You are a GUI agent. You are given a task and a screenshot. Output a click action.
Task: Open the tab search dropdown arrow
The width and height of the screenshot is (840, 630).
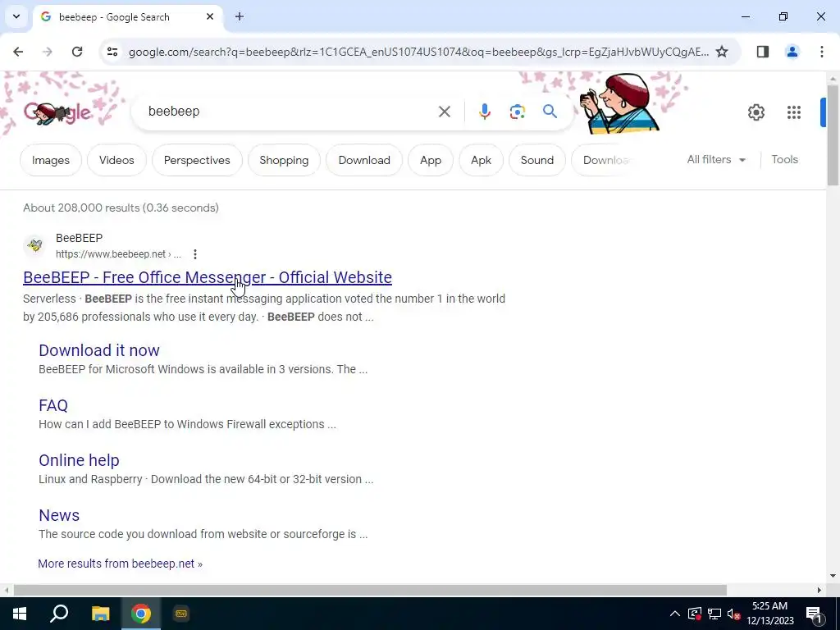tap(16, 16)
